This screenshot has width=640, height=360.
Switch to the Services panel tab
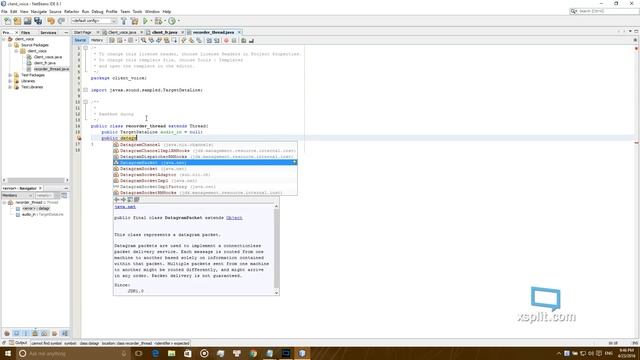(48, 32)
